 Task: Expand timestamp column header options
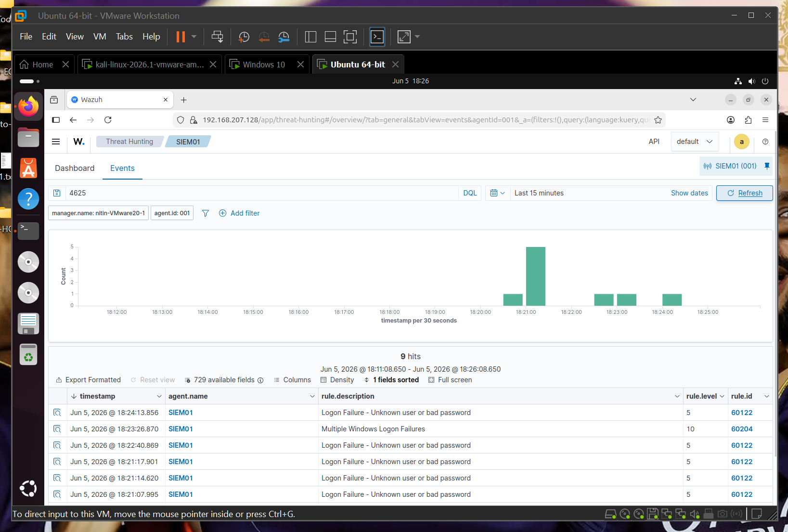(x=159, y=396)
